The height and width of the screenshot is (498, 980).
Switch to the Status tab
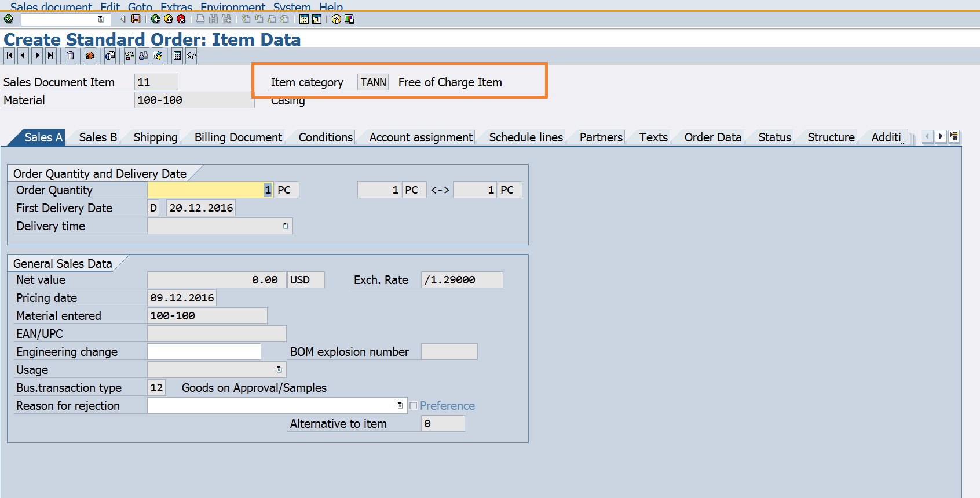(774, 137)
